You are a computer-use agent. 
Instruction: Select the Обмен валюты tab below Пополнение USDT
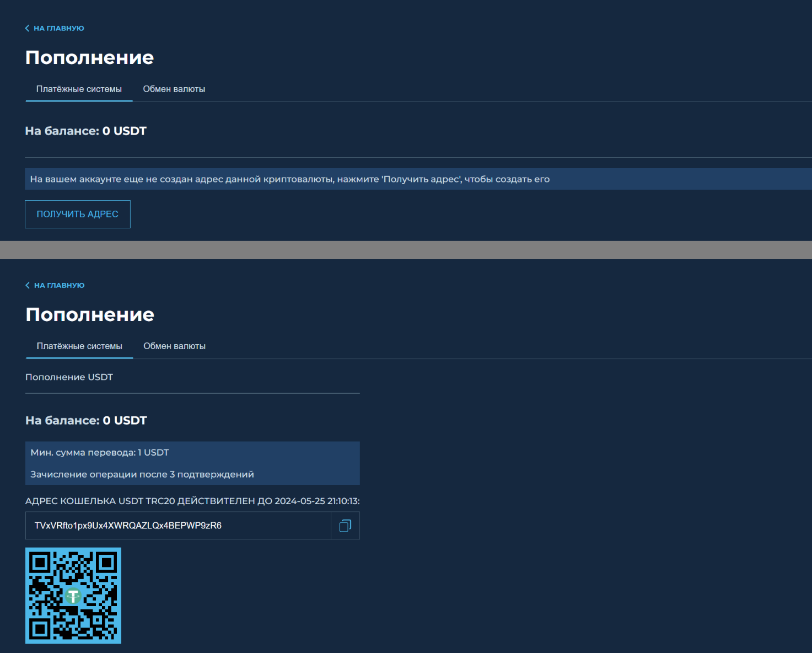pyautogui.click(x=174, y=346)
